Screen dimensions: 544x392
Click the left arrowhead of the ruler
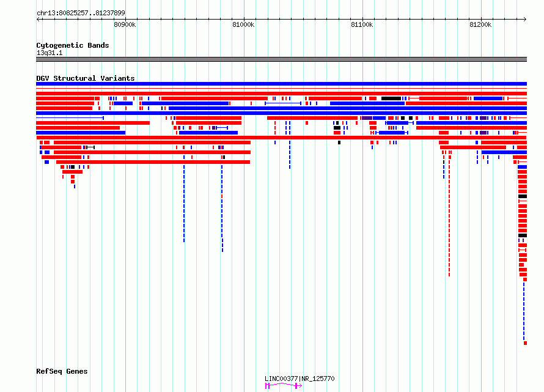tap(38, 20)
